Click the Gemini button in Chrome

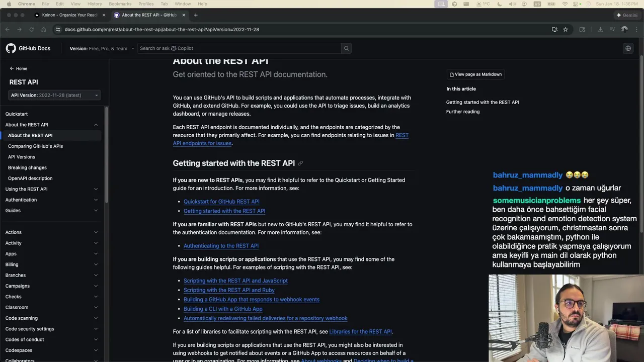click(627, 15)
